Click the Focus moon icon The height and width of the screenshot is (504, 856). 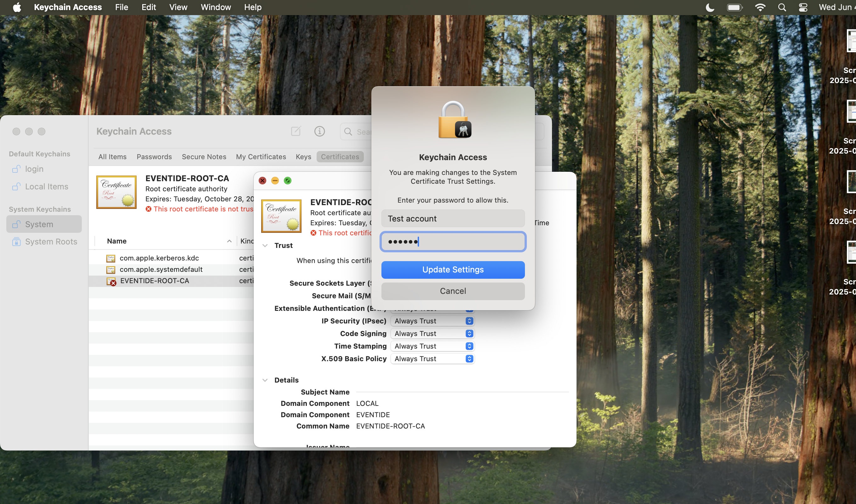[x=710, y=7]
